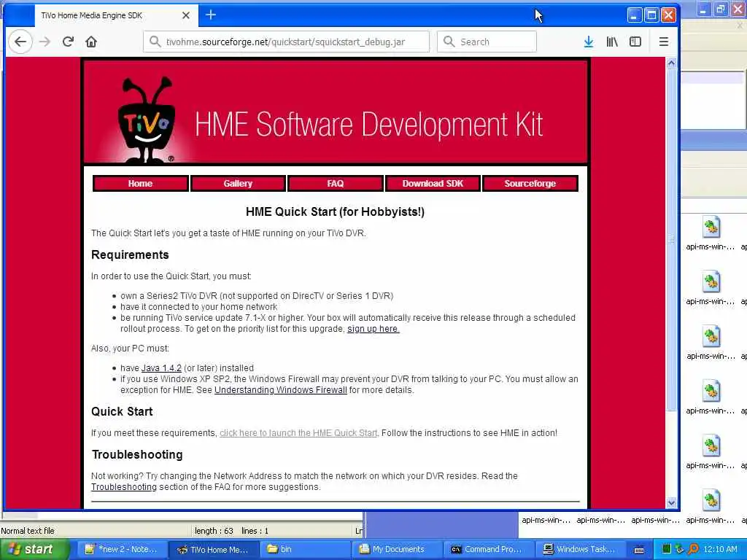Viewport: 747px width, 560px height.
Task: Click the 'Requirements' heading text
Action: click(x=130, y=254)
